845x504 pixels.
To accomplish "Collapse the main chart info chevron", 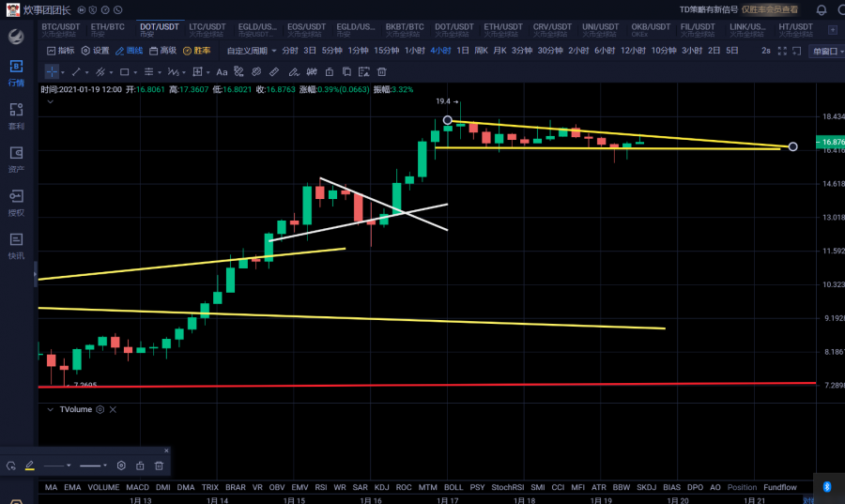I will click(50, 101).
